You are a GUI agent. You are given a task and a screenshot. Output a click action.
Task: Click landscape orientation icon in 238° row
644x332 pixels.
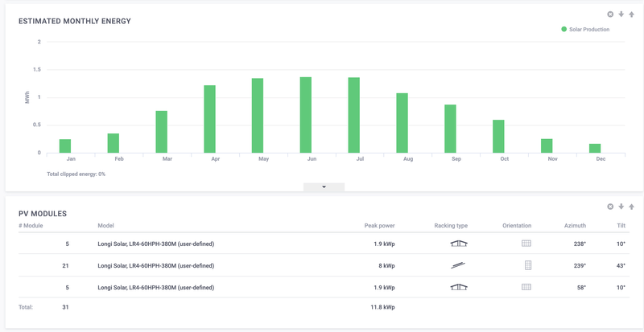tap(526, 244)
